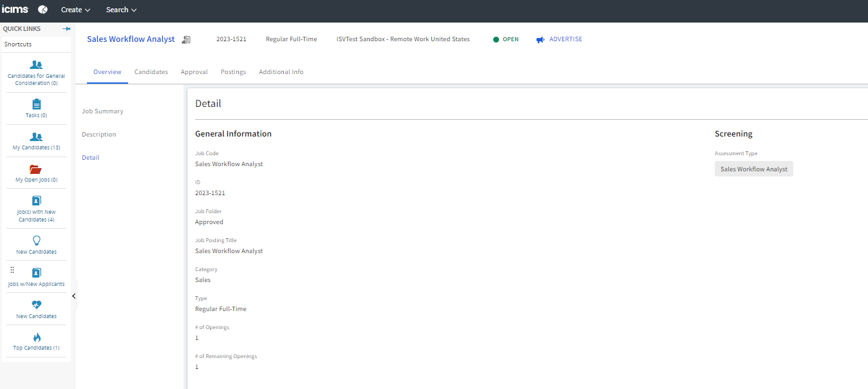Open My Candidates shortcut icon
Image resolution: width=868 pixels, height=389 pixels.
pos(36,137)
